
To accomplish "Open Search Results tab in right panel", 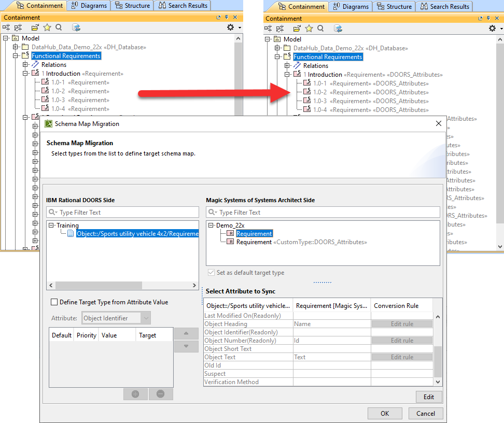I will (x=445, y=6).
